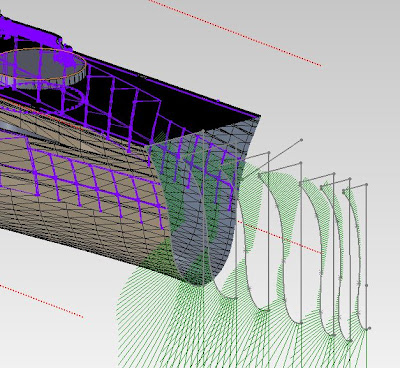Select the red dashed line at lower left
The height and width of the screenshot is (368, 400).
click(41, 301)
